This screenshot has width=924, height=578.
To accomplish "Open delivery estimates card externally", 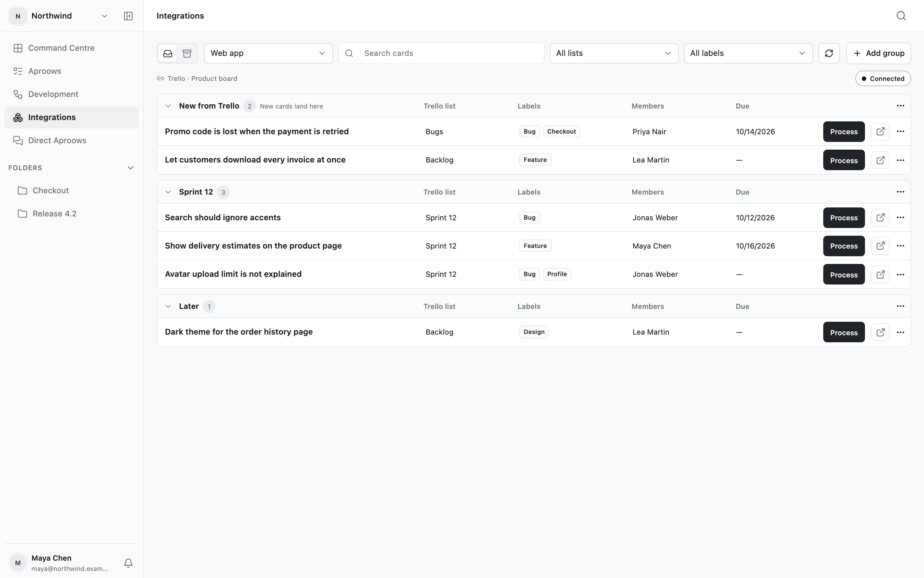I will pyautogui.click(x=880, y=246).
